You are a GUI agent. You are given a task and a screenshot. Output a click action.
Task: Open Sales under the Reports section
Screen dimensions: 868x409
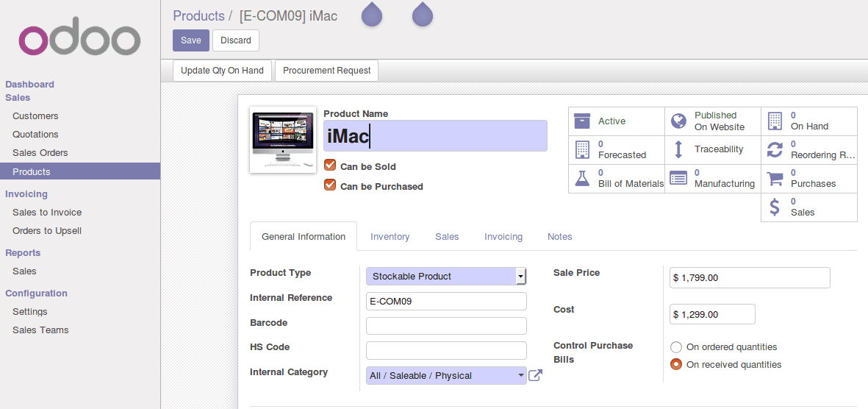coord(24,271)
